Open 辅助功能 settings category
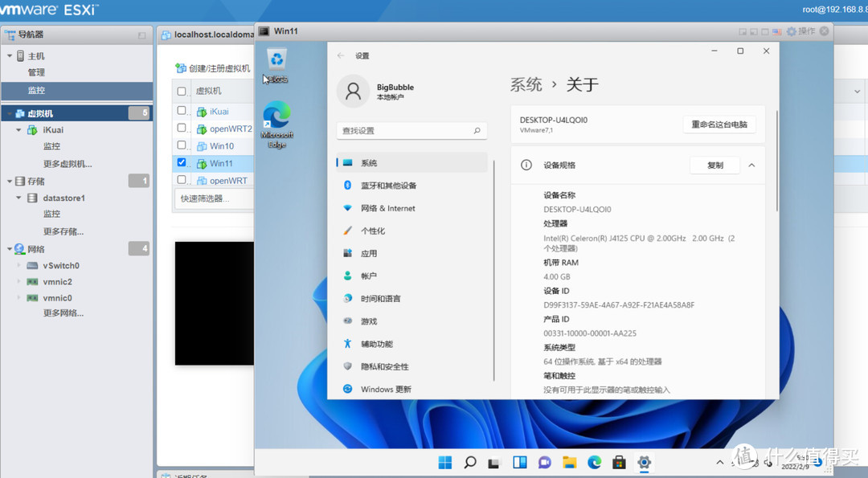 pos(411,344)
